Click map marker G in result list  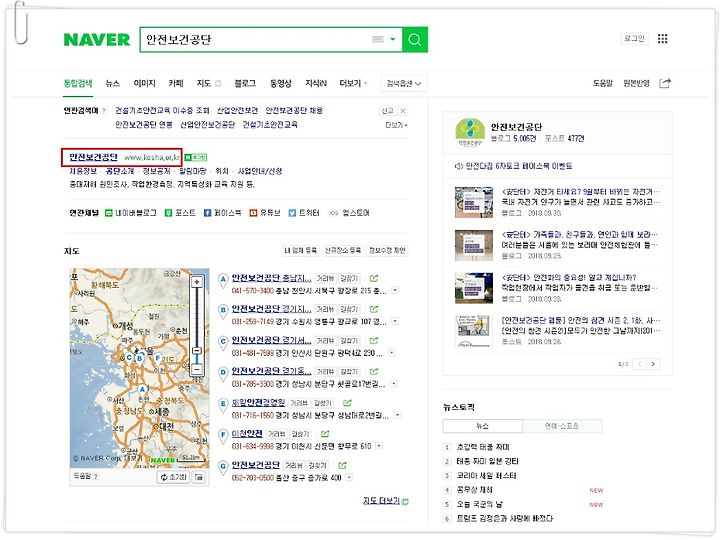(x=223, y=467)
